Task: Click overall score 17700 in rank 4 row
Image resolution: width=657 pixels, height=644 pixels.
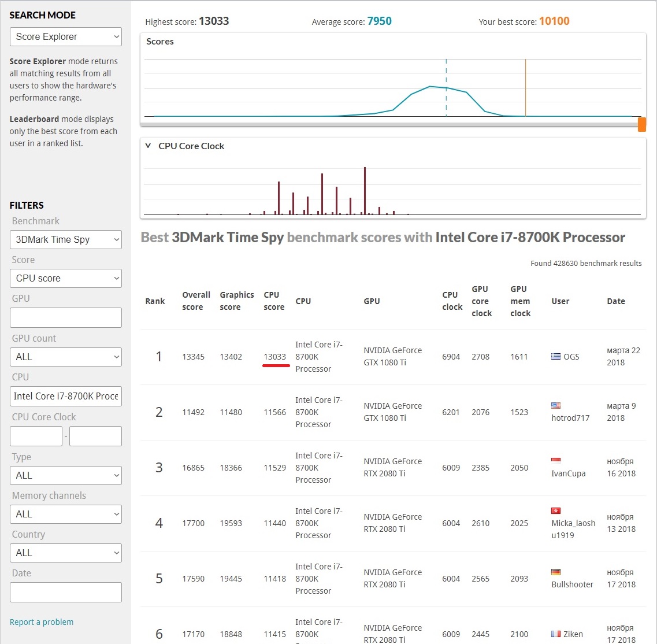Action: pyautogui.click(x=193, y=523)
